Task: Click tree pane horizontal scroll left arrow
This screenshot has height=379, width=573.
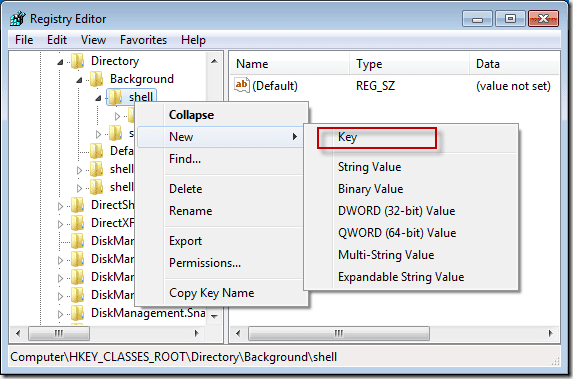Action: [x=18, y=333]
